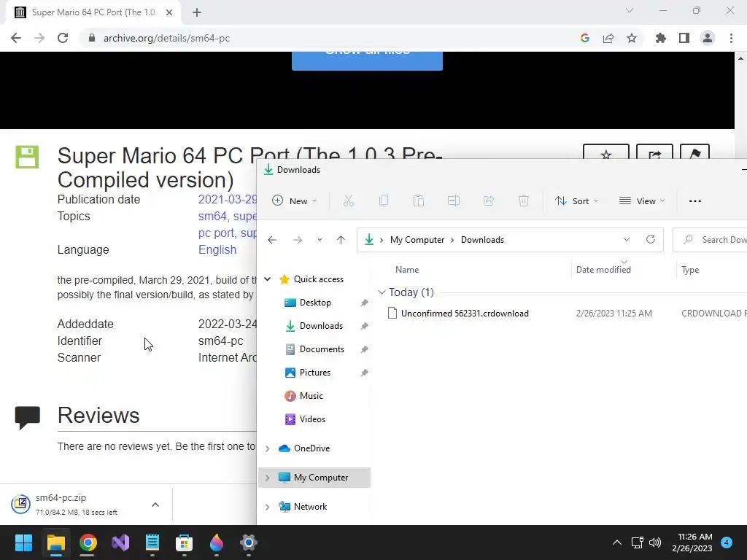Click Copy icon in Explorer toolbar
This screenshot has width=747, height=560.
384,201
